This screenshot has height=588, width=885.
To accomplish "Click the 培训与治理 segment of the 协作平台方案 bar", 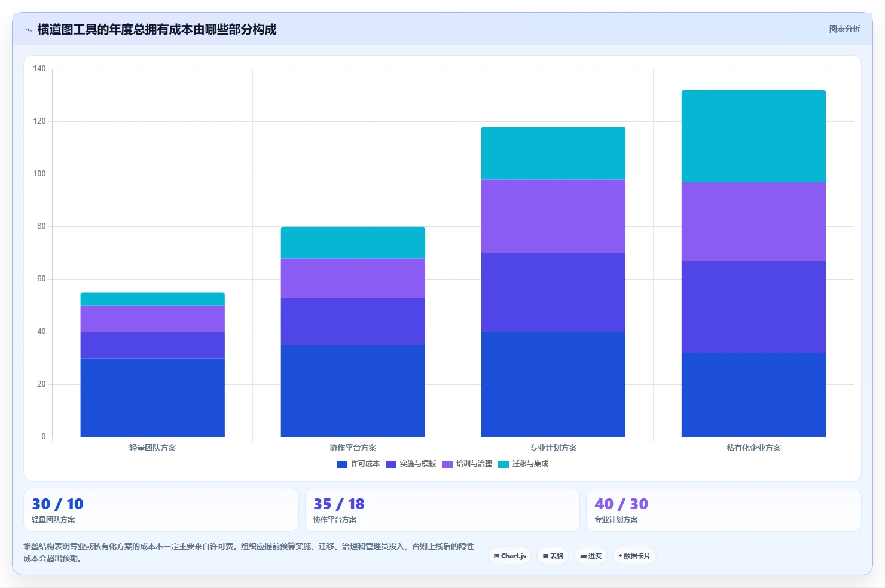I will 353,278.
